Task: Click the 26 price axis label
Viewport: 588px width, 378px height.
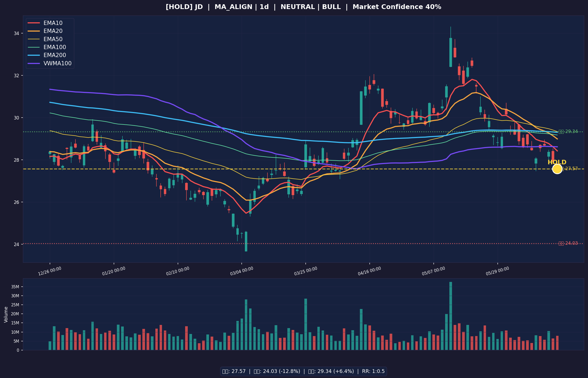Action: 16,202
